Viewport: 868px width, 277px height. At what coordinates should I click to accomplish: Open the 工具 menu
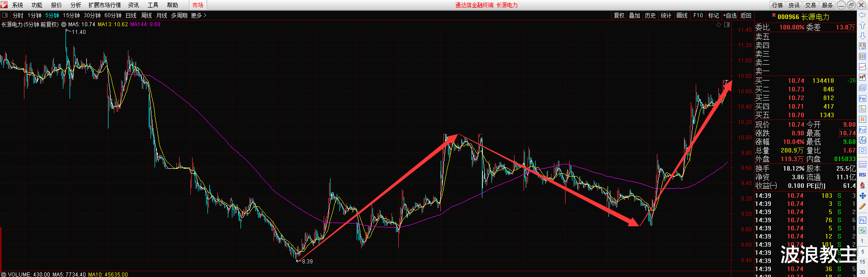pos(153,5)
